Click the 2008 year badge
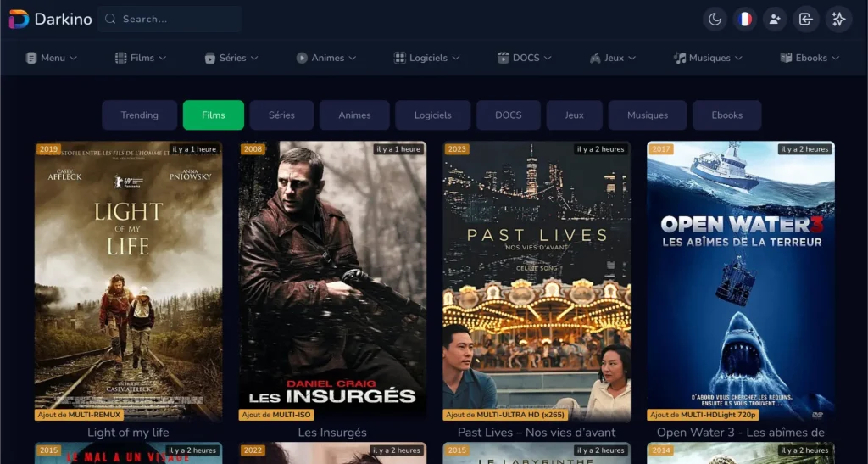Viewport: 868px width, 464px height. (x=253, y=149)
